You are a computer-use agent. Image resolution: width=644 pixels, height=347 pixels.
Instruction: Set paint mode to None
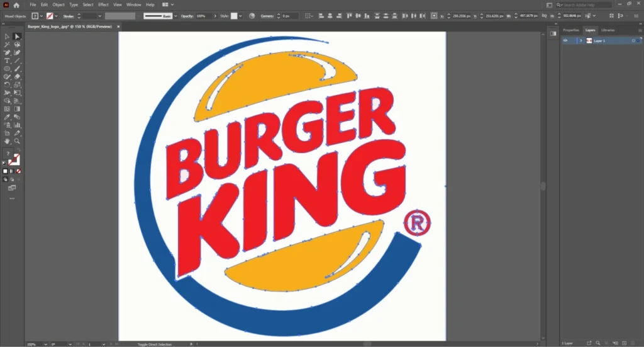point(18,171)
